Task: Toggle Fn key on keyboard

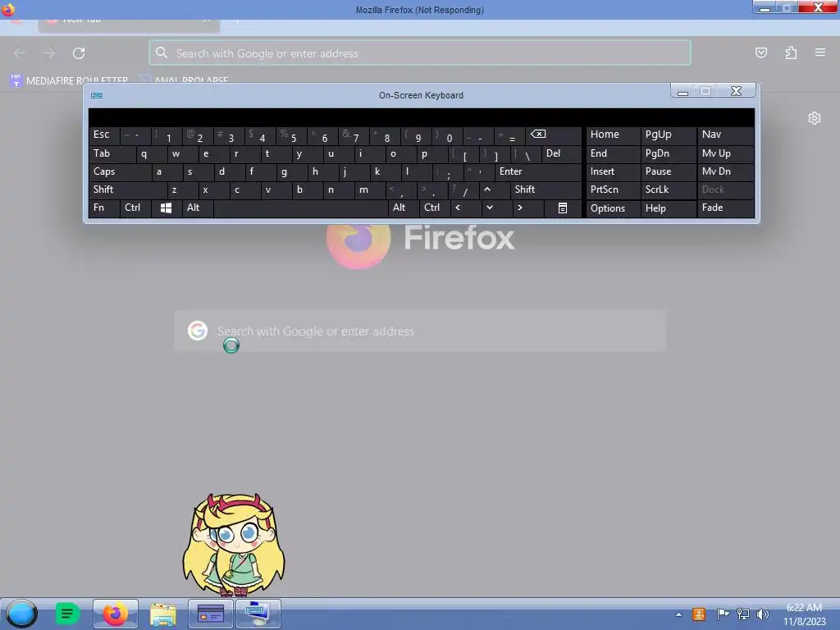Action: 104,208
